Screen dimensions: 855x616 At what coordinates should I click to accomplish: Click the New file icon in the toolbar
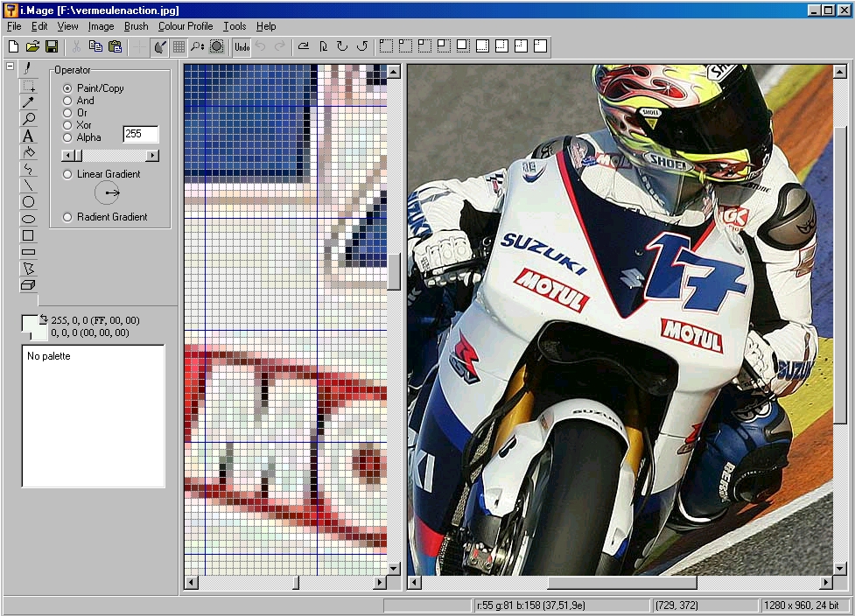pos(14,47)
